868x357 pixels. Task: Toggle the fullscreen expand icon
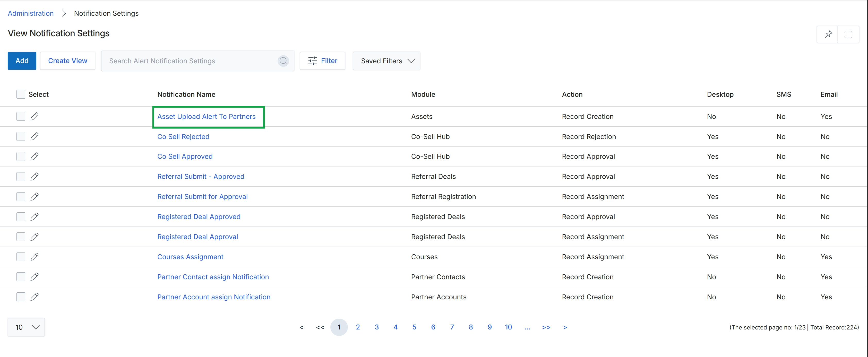[x=848, y=34]
